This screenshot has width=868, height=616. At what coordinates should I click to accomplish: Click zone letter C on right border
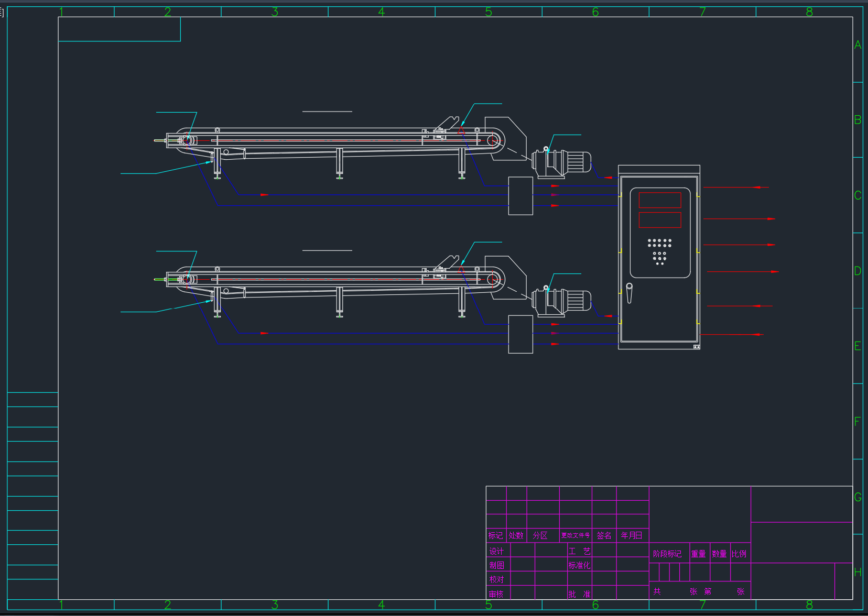(858, 195)
